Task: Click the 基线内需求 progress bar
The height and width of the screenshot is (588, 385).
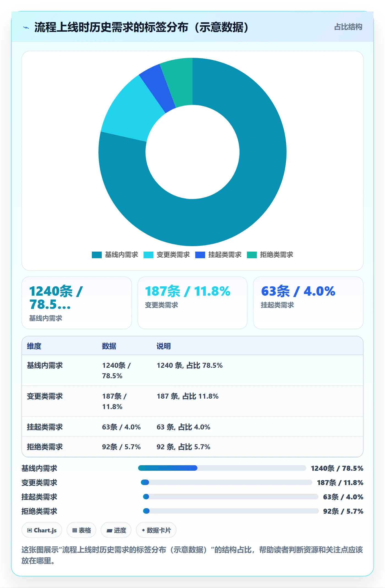Action: 222,468
